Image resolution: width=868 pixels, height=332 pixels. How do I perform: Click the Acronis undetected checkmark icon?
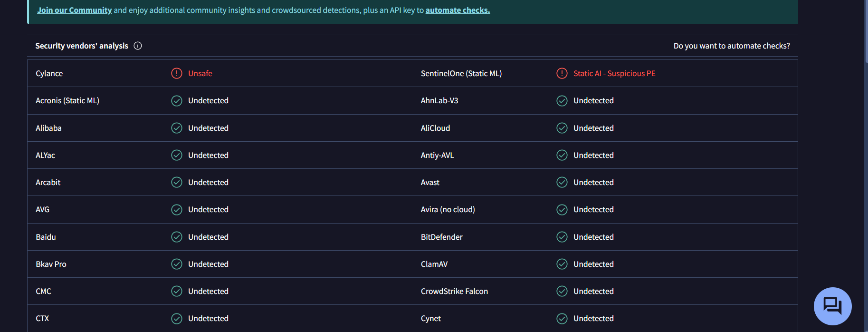tap(177, 101)
